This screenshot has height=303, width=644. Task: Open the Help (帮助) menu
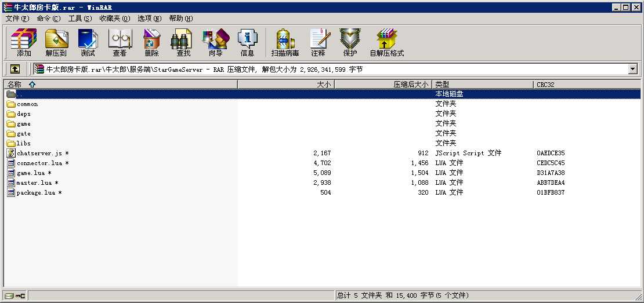click(180, 19)
